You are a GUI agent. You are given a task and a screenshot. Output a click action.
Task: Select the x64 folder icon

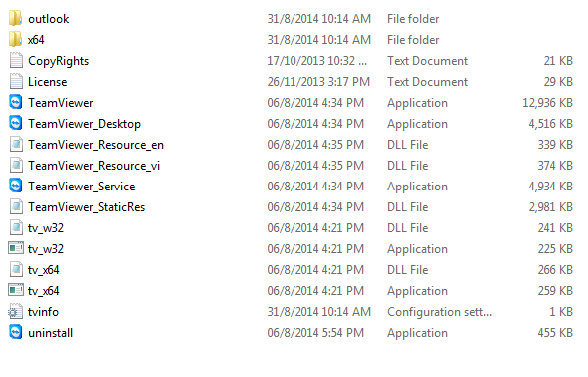[x=15, y=39]
